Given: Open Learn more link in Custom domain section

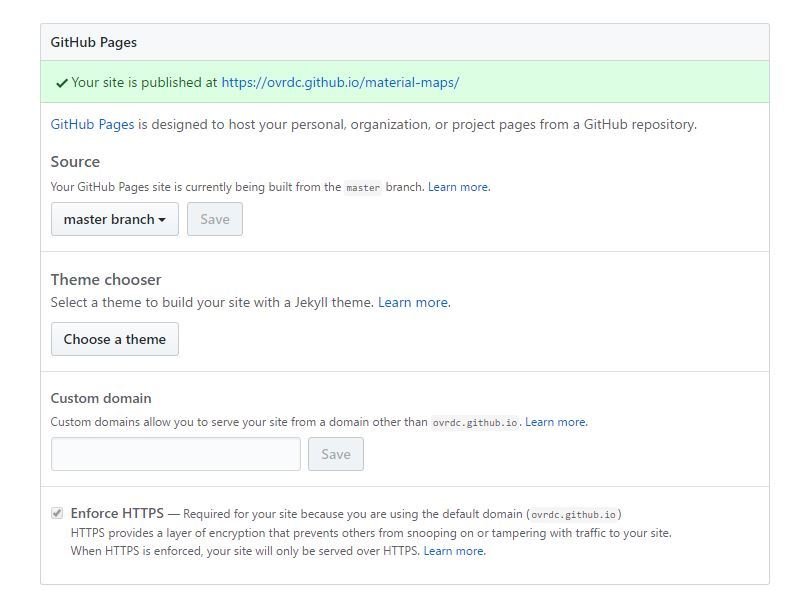Looking at the screenshot, I should (x=556, y=422).
